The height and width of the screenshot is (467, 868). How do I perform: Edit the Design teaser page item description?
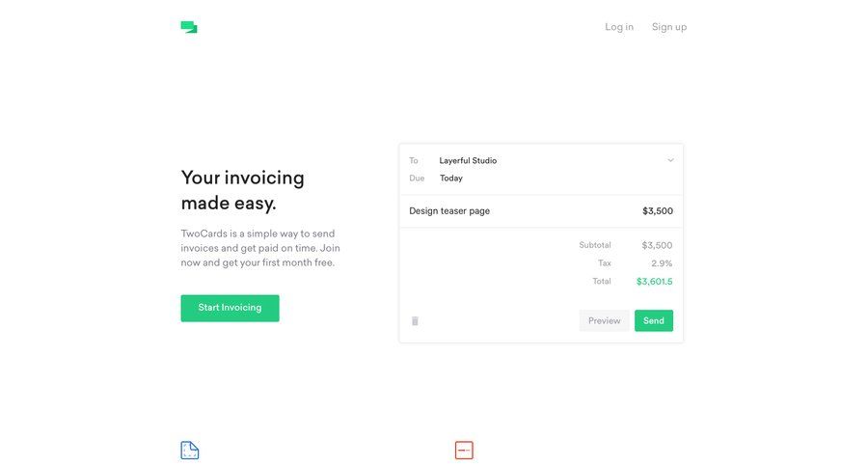[x=449, y=211]
